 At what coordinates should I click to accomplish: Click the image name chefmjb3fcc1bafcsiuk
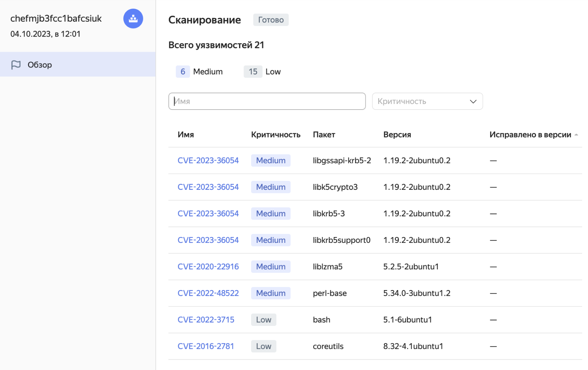[56, 19]
